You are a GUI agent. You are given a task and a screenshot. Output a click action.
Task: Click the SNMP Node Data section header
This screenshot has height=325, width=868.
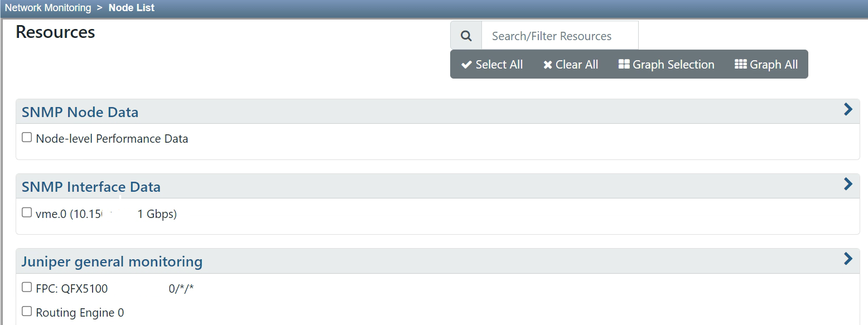[80, 111]
